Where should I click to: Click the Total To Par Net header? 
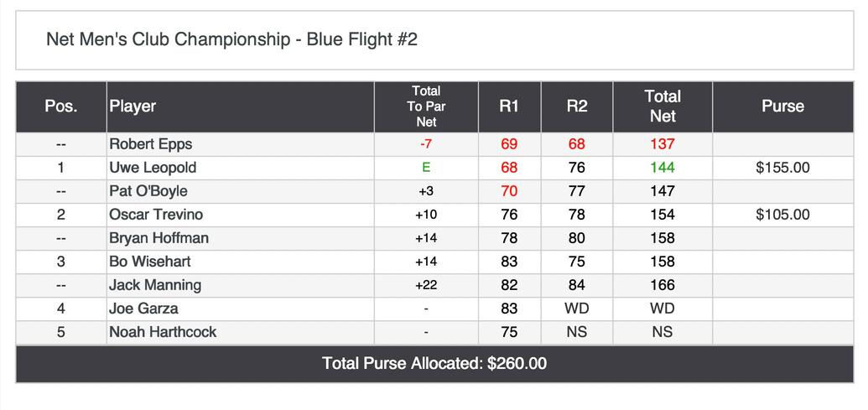click(x=426, y=106)
